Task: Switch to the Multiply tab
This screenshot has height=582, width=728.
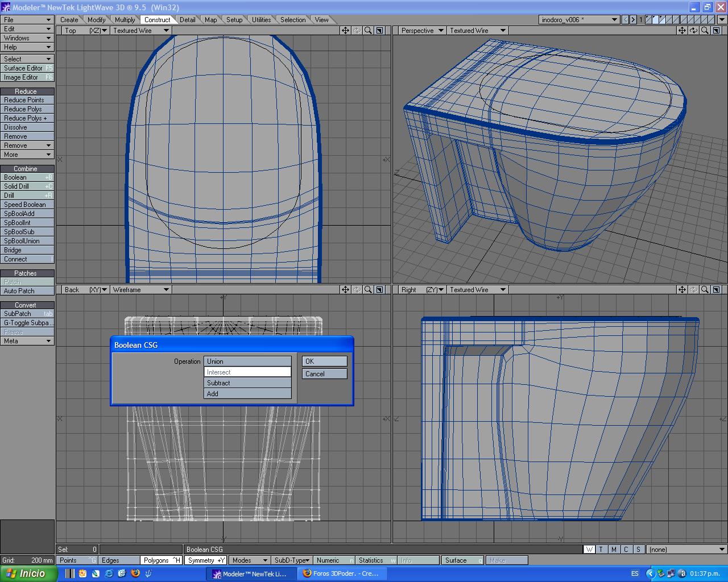Action: click(125, 20)
